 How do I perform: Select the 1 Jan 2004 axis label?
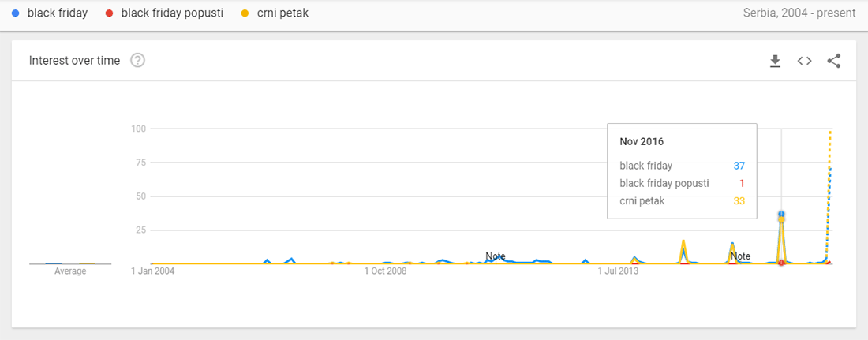click(x=155, y=271)
